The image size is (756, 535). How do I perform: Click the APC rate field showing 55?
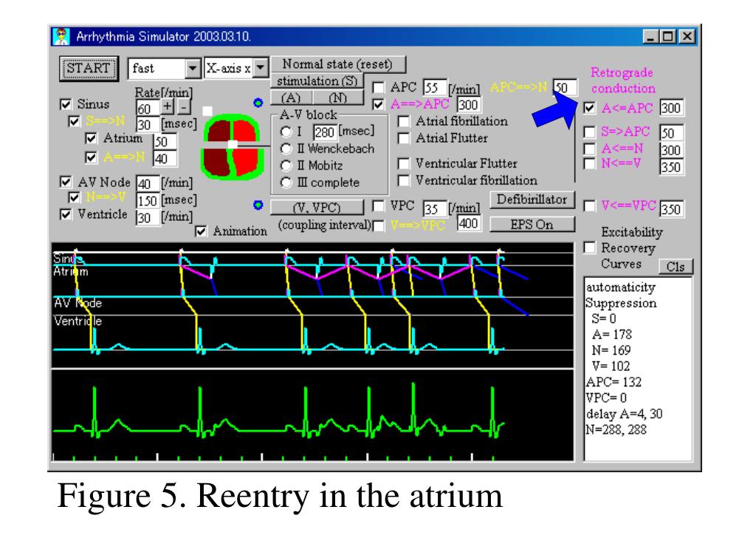point(434,87)
